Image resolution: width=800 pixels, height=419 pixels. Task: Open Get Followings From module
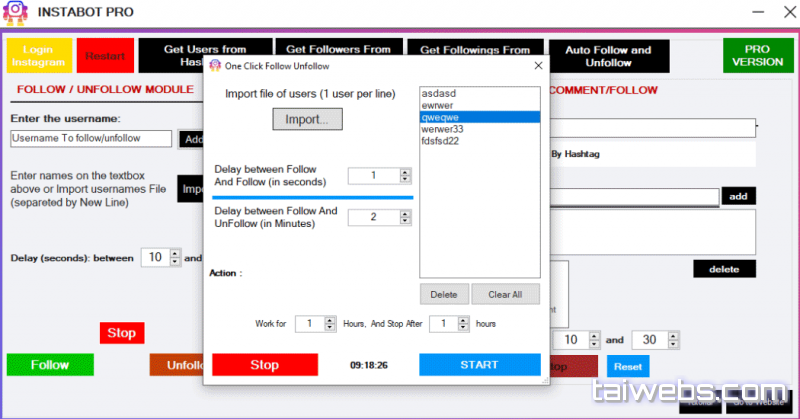click(475, 47)
